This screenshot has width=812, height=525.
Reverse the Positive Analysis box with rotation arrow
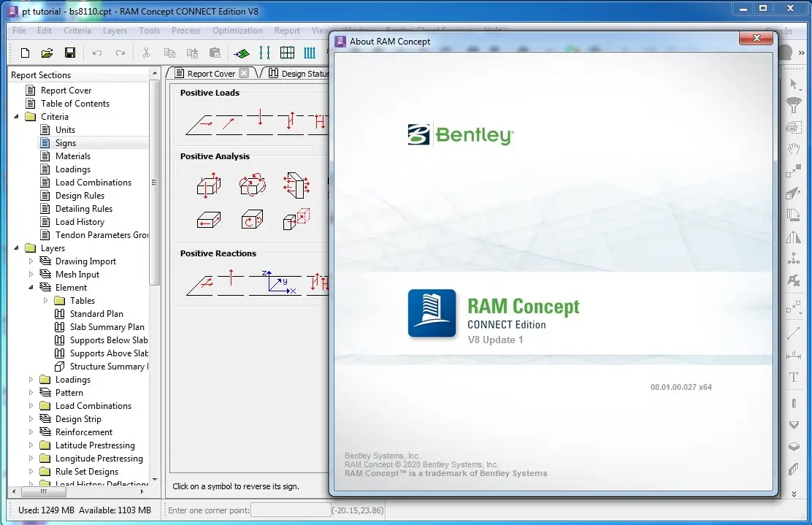point(252,219)
